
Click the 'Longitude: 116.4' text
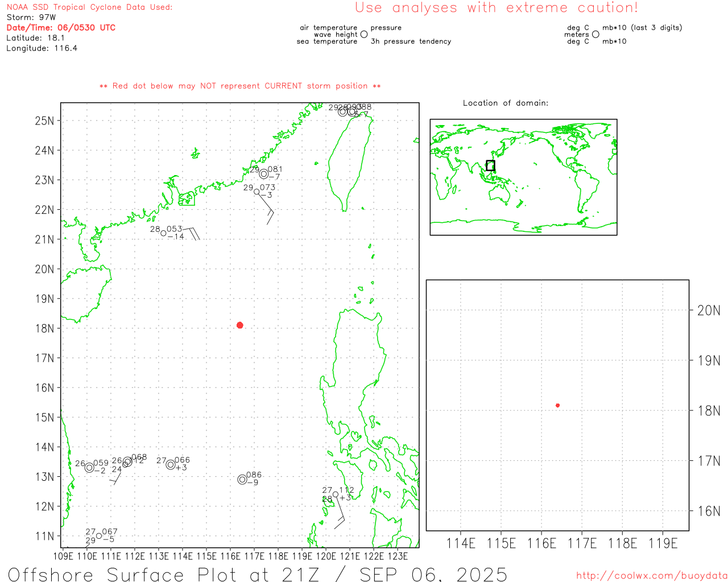pyautogui.click(x=42, y=48)
